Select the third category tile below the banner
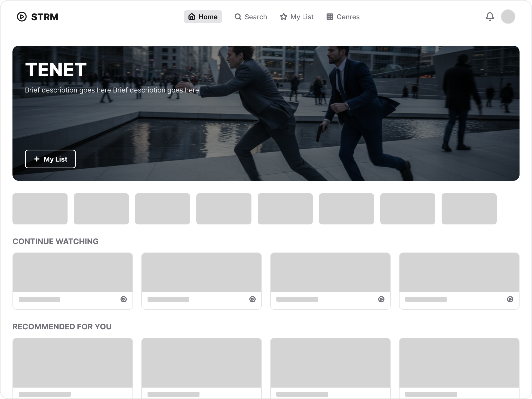Viewport: 532px width, 399px height. point(163,209)
